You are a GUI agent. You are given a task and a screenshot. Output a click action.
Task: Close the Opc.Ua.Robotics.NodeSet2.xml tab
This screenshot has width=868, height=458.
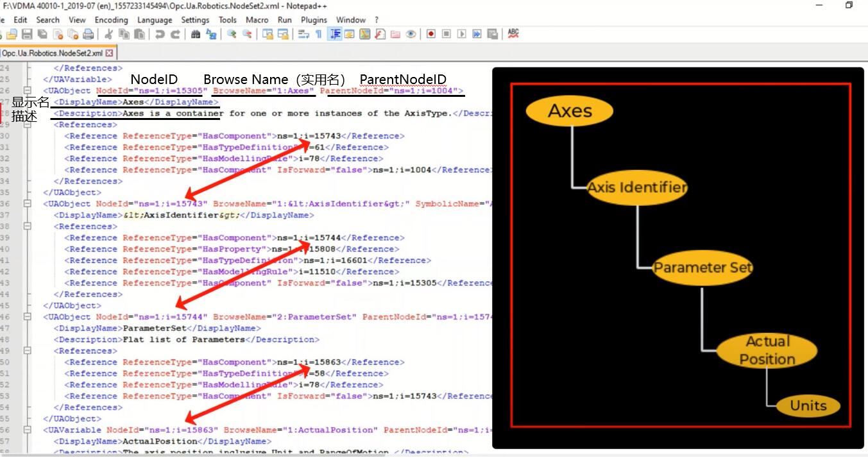[109, 53]
